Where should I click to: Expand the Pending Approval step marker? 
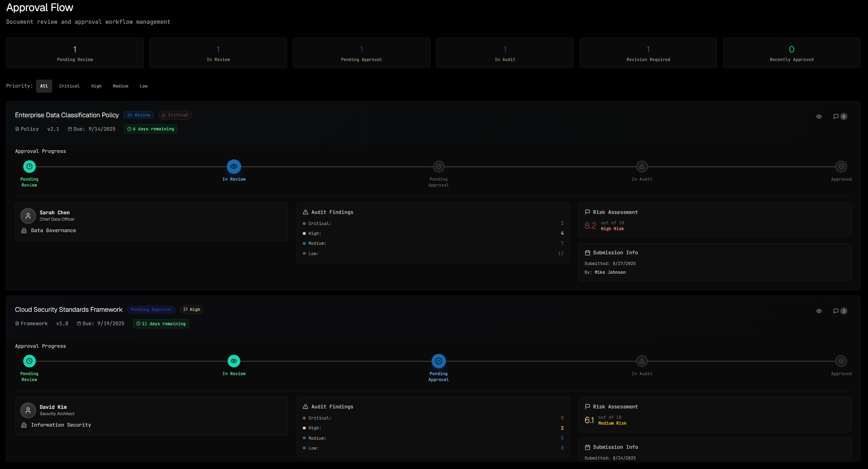438,166
